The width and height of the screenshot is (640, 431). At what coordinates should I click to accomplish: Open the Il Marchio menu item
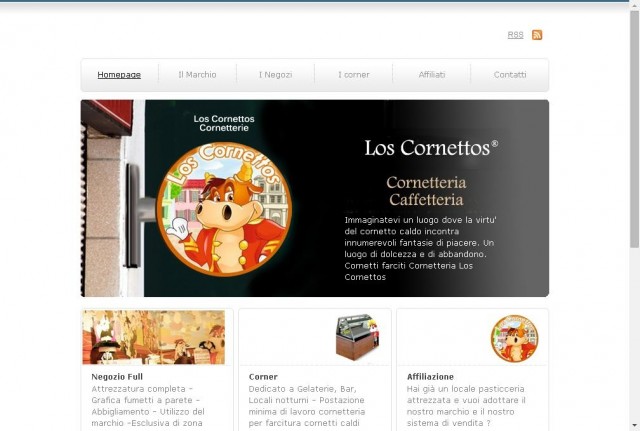click(197, 75)
